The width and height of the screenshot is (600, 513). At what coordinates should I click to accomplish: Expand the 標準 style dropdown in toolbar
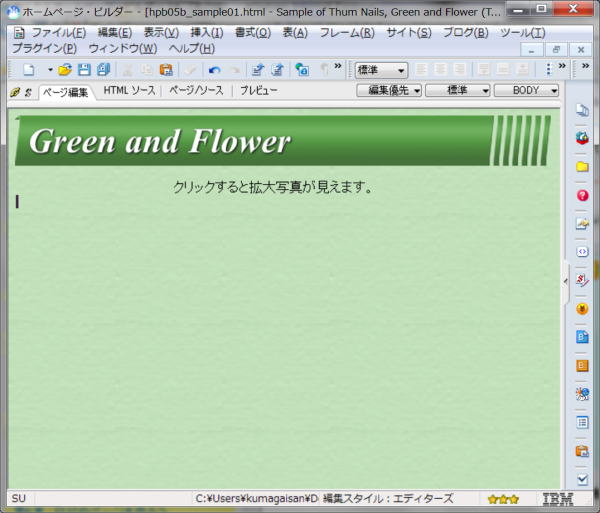pos(381,70)
